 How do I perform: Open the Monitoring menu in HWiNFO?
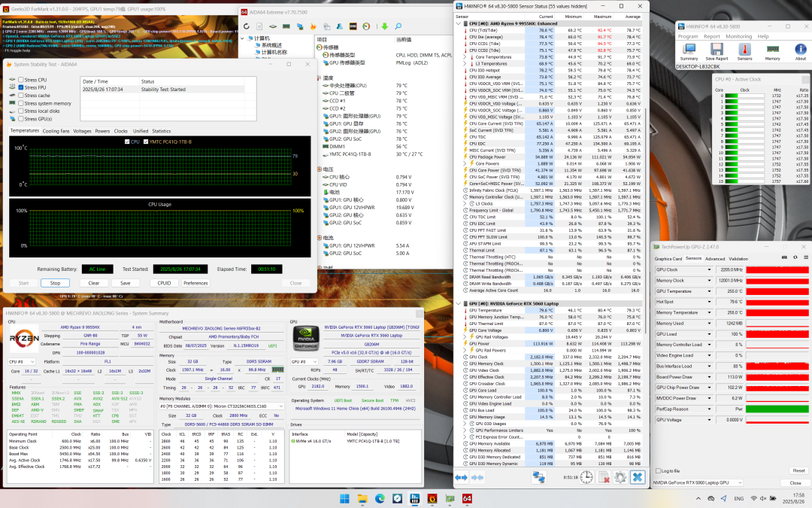[738, 36]
